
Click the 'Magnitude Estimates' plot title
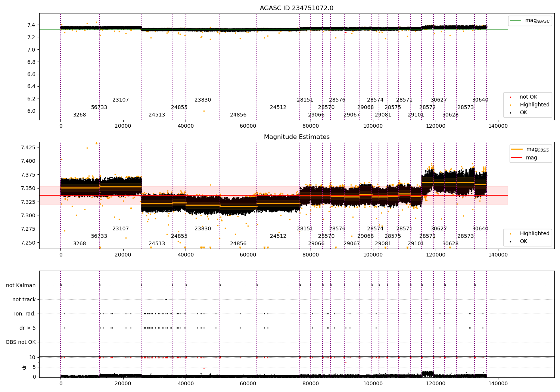[x=296, y=137]
